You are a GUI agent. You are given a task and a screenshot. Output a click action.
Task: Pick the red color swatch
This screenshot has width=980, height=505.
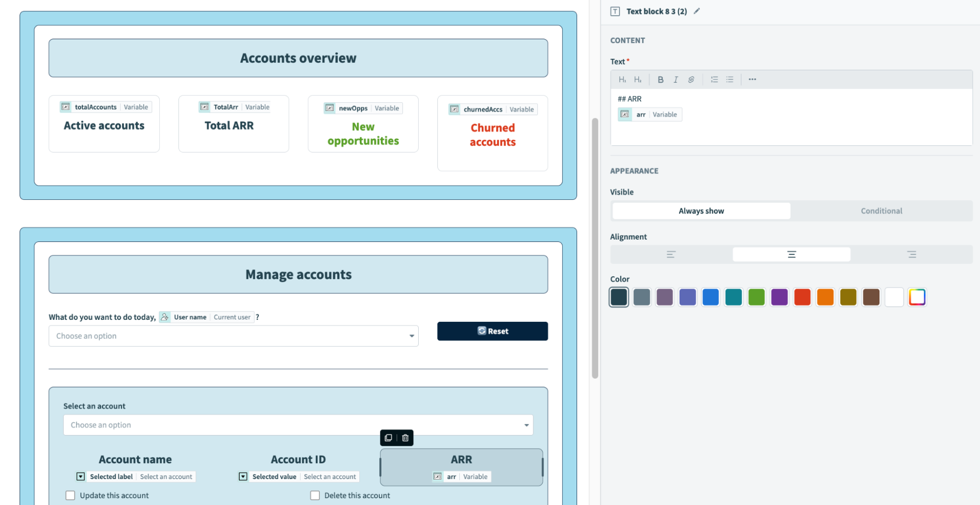[802, 297]
